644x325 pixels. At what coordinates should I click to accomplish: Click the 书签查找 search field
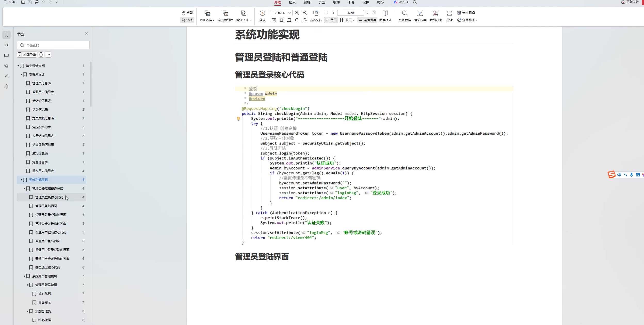click(x=53, y=45)
